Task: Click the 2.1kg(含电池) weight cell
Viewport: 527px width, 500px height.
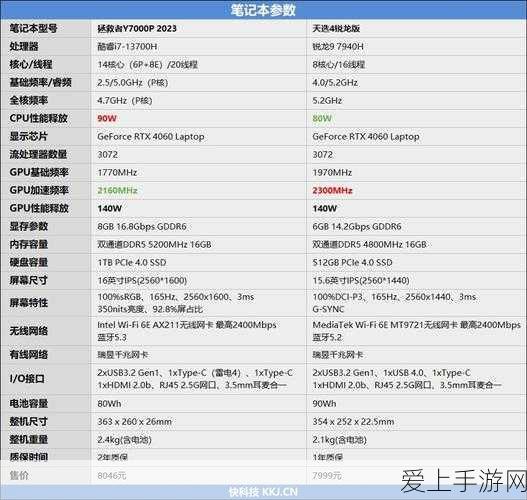Action: [339, 440]
